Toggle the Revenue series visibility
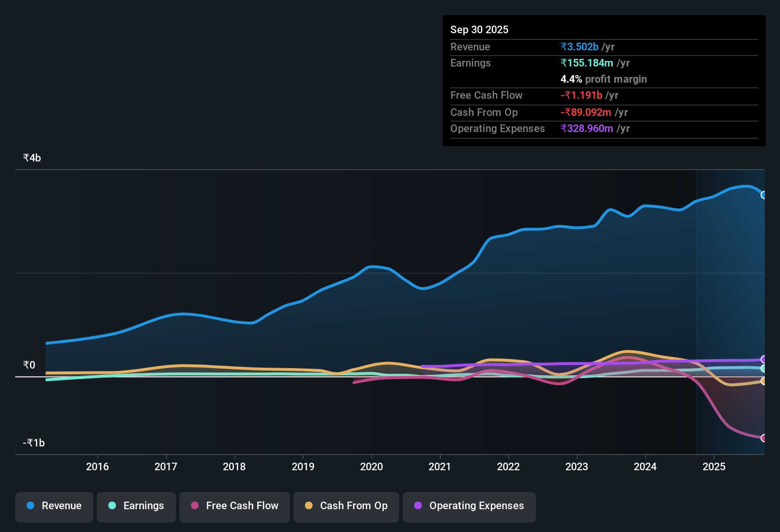The image size is (780, 532). point(54,506)
